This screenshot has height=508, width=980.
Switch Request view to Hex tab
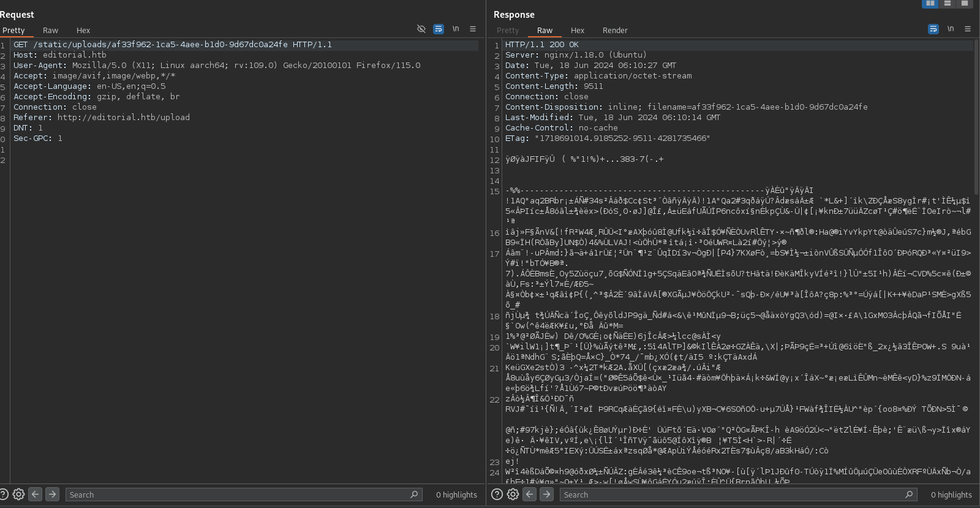83,30
